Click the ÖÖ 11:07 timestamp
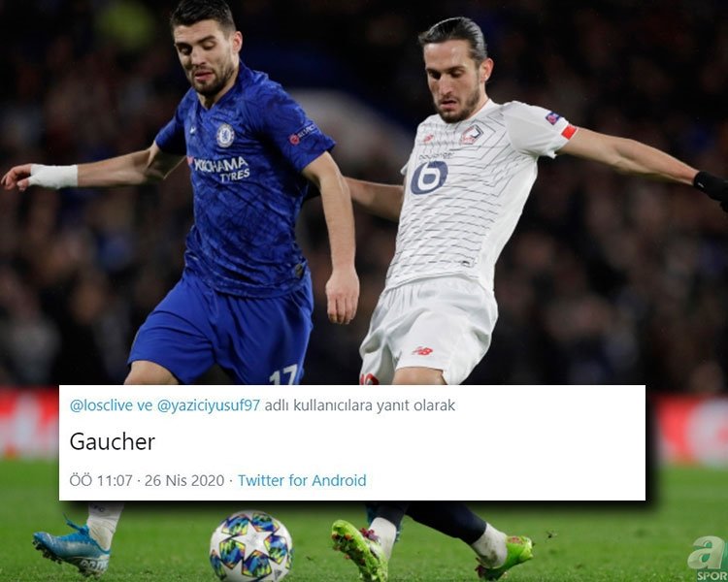The image size is (728, 582). click(x=101, y=480)
